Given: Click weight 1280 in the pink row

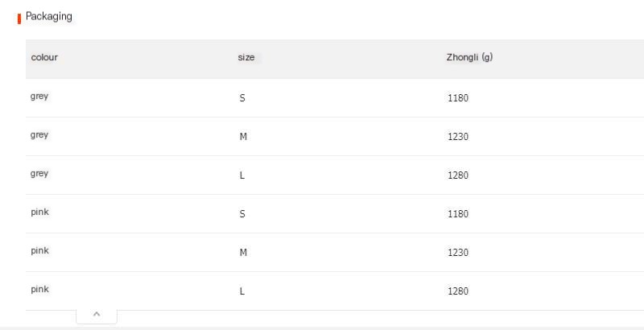Looking at the screenshot, I should [x=457, y=291].
